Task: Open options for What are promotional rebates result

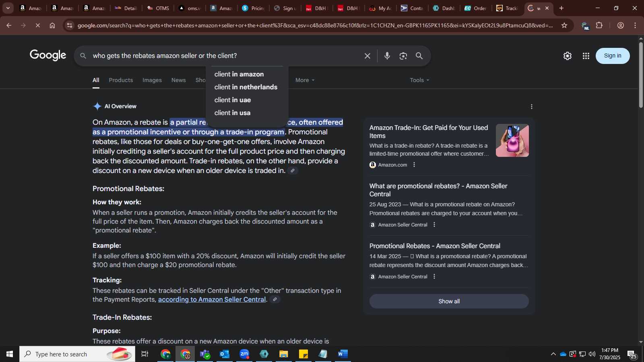Action: tap(434, 224)
